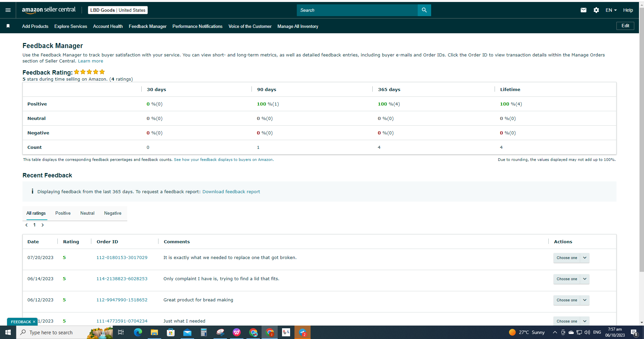Click the bookmark flag icon
The image size is (644, 339).
tap(8, 26)
